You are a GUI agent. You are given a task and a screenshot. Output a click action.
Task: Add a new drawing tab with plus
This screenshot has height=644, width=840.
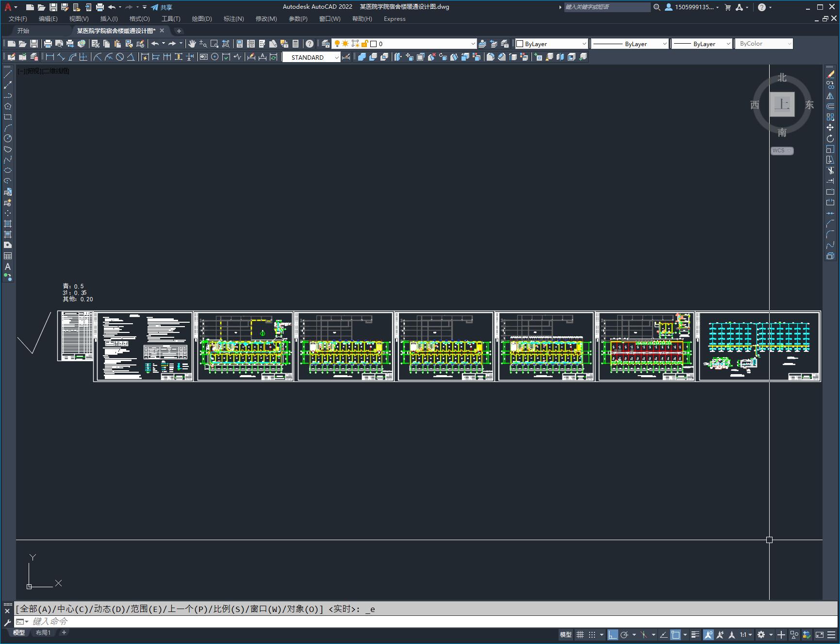179,31
